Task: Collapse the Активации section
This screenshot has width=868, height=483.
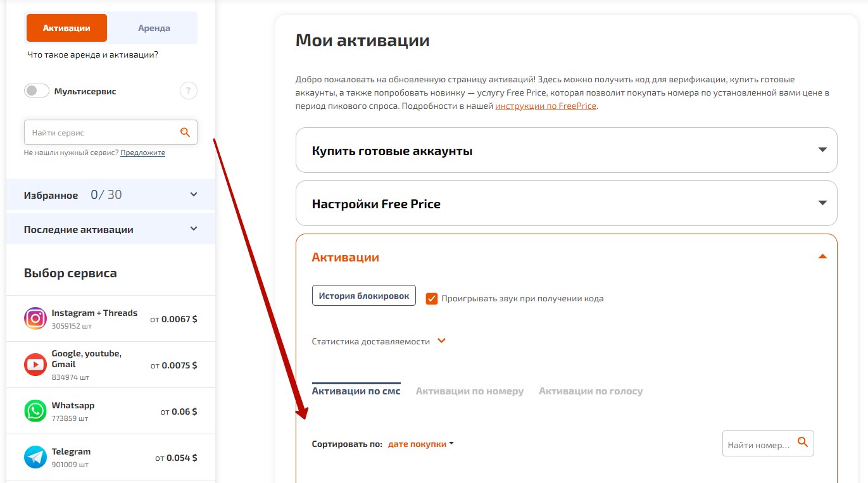Action: point(822,256)
